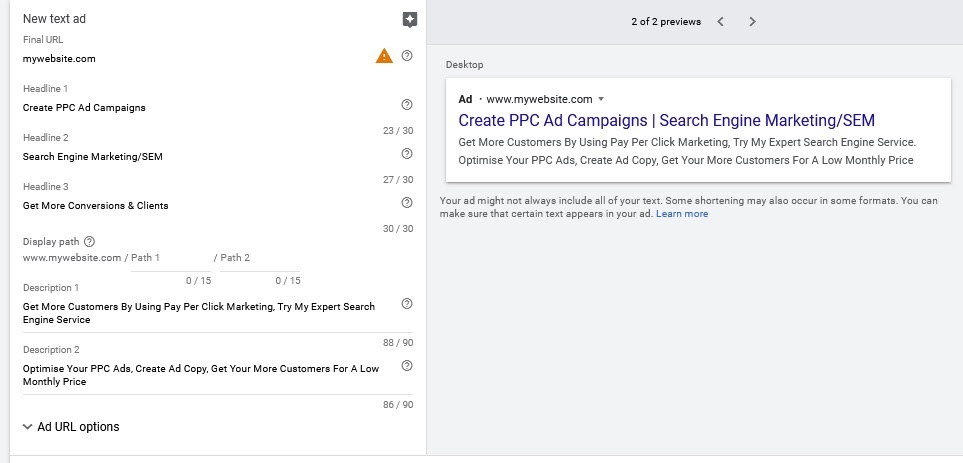Click the Path 1 input field
The height and width of the screenshot is (463, 963).
tap(171, 258)
